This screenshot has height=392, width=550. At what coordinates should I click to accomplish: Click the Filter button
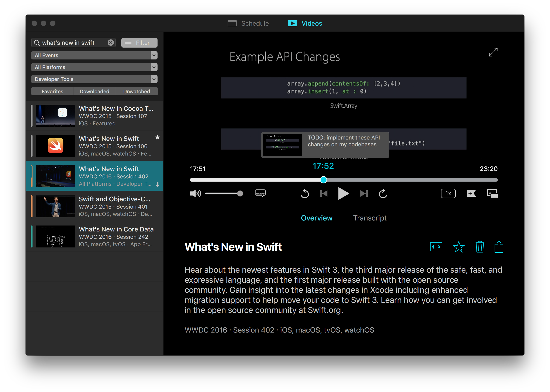click(x=139, y=43)
